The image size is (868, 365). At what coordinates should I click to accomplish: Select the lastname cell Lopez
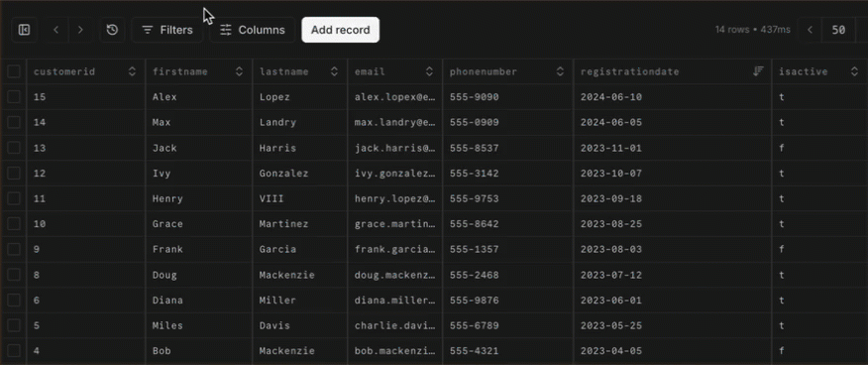click(300, 97)
